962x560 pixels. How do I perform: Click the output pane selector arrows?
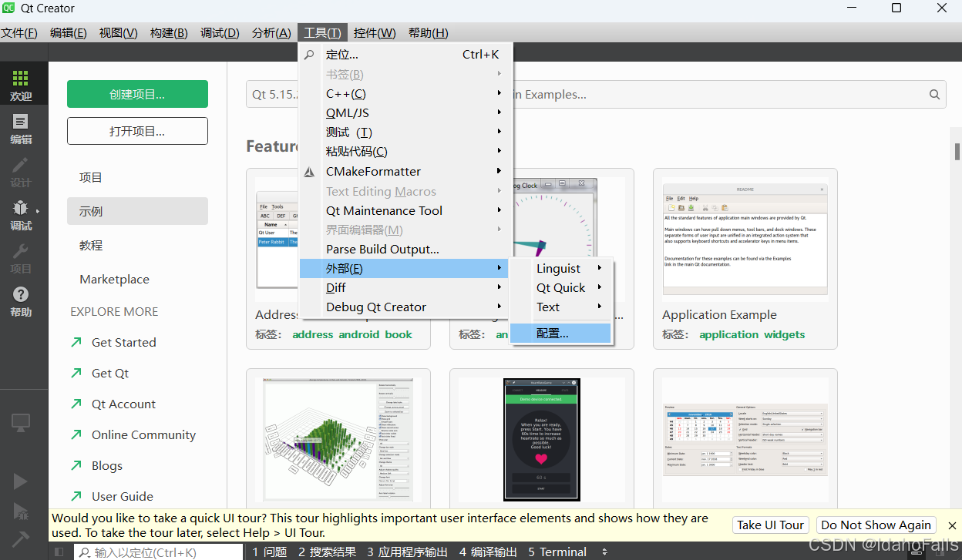(x=604, y=552)
